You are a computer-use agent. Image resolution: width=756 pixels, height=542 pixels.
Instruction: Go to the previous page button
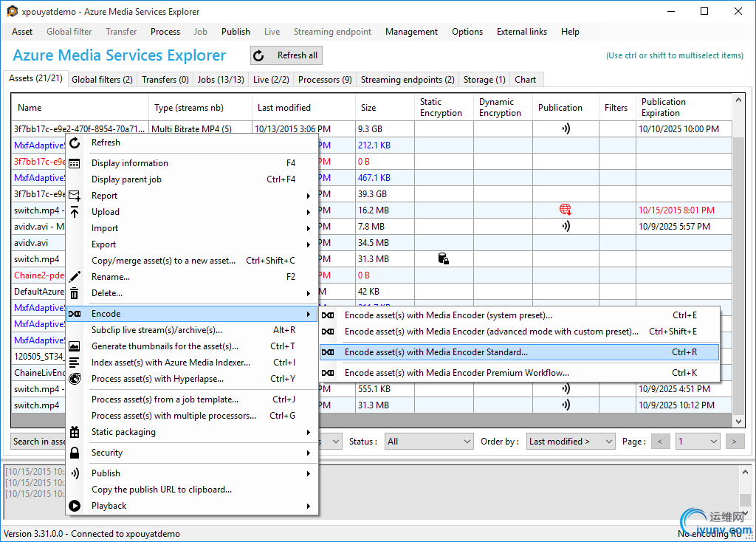click(x=661, y=442)
